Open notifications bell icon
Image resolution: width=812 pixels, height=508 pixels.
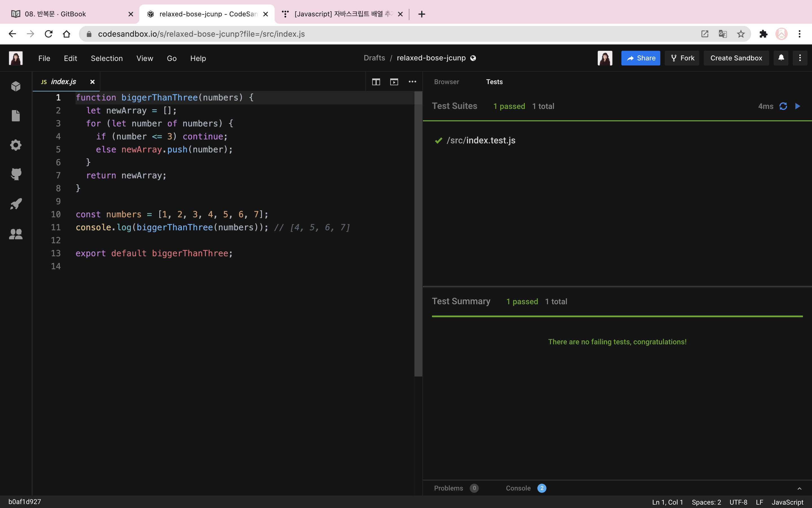coord(781,58)
